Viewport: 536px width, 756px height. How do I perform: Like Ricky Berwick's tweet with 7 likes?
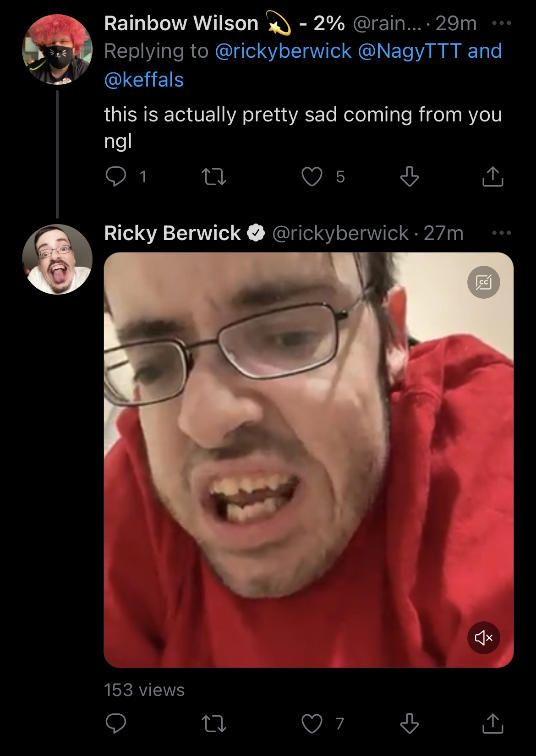pyautogui.click(x=312, y=723)
